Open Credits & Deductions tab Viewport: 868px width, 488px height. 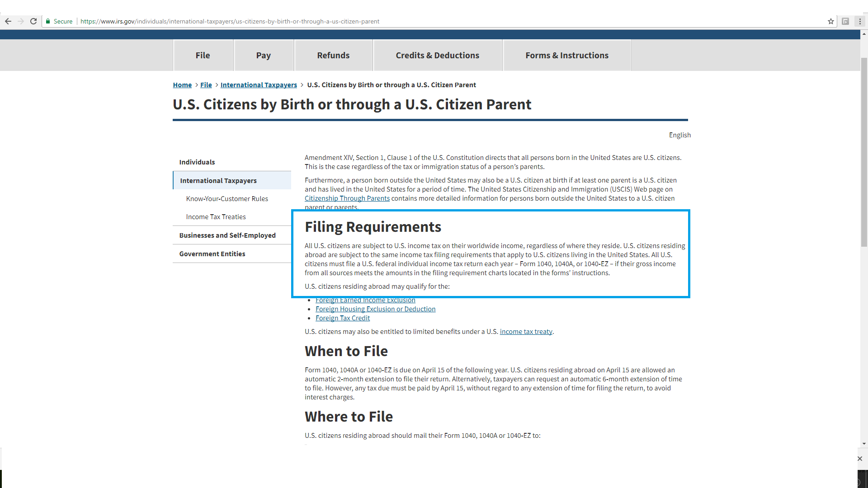[438, 55]
